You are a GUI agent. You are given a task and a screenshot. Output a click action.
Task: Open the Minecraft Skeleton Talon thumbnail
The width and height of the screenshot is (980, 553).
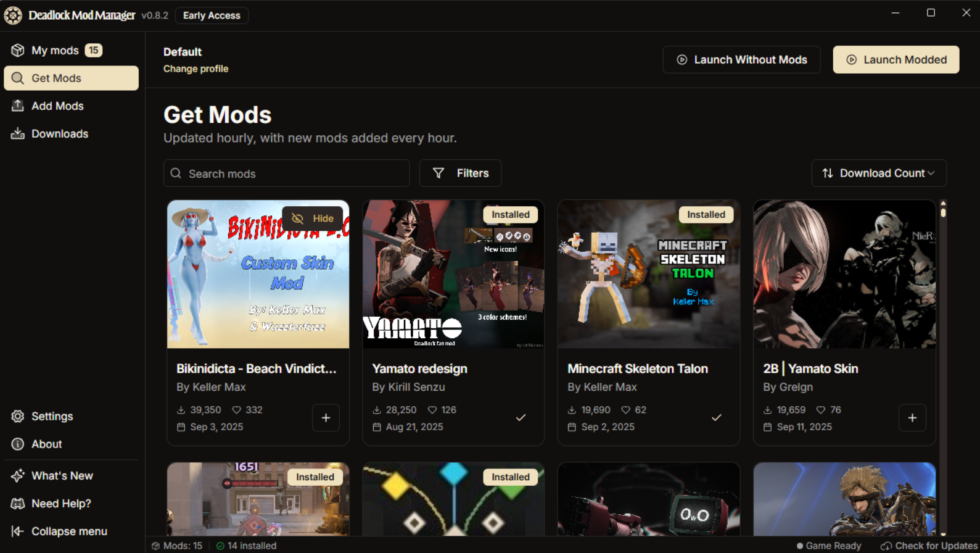649,274
